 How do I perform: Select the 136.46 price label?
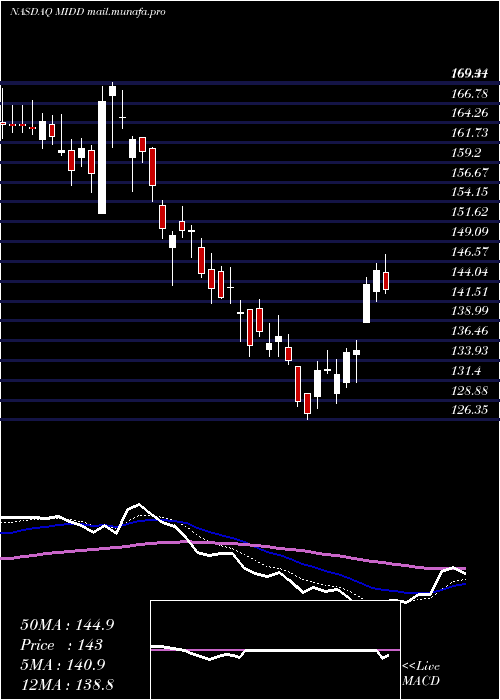click(470, 331)
